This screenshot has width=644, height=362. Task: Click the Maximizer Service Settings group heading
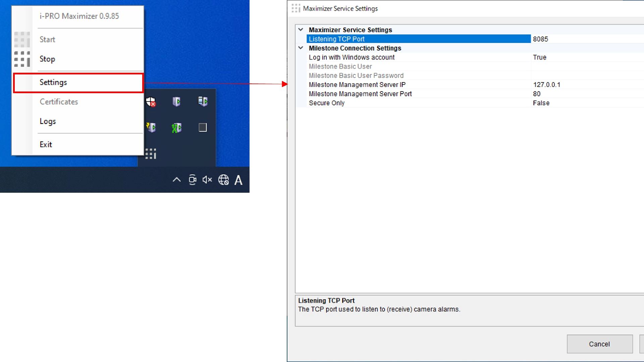[350, 30]
